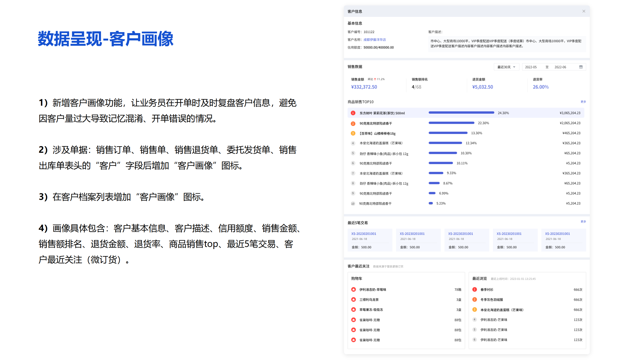Image resolution: width=644 pixels, height=362 pixels.
Task: Open customer link 成都伊藤洋华店
Action: point(374,40)
